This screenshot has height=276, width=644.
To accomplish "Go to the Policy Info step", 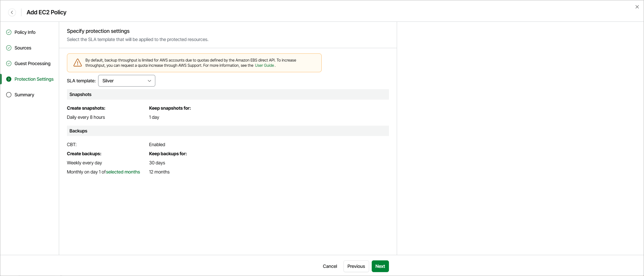I will [25, 32].
